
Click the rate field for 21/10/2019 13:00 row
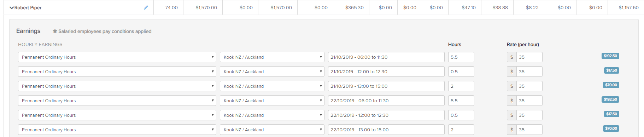point(529,86)
